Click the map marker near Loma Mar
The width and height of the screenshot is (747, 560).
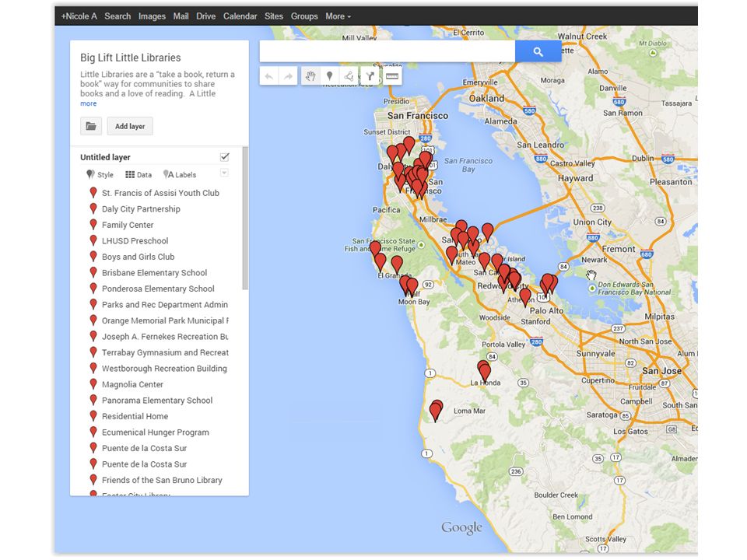coord(436,411)
